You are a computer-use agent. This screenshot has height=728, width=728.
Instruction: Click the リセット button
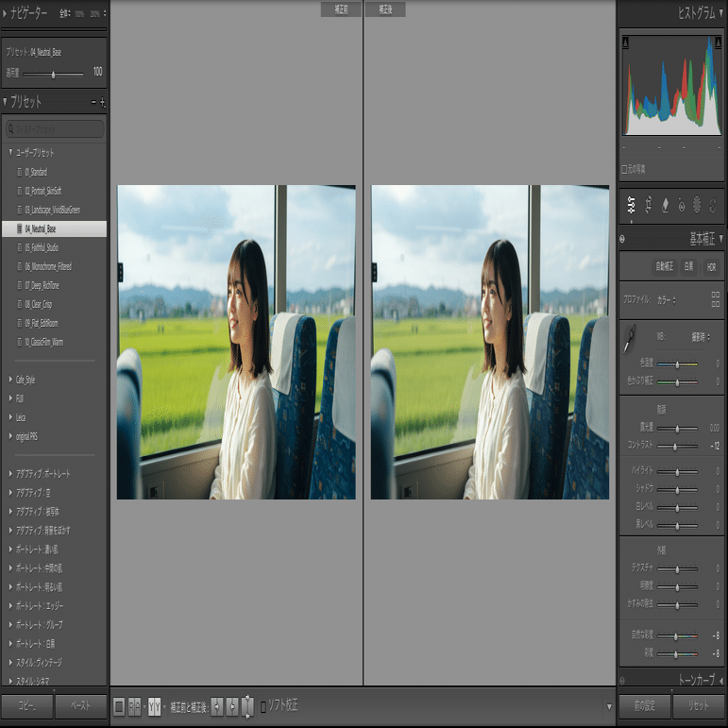(699, 706)
